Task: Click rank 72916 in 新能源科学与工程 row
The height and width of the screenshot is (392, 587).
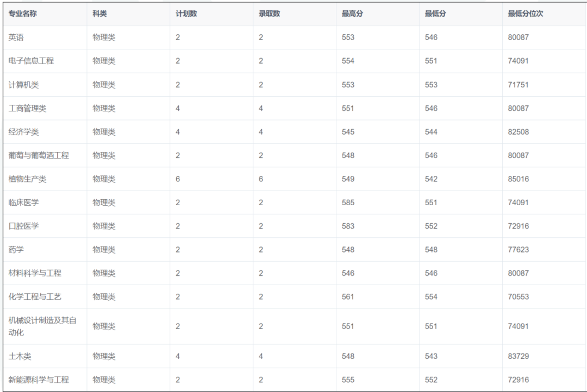Action: pyautogui.click(x=519, y=380)
